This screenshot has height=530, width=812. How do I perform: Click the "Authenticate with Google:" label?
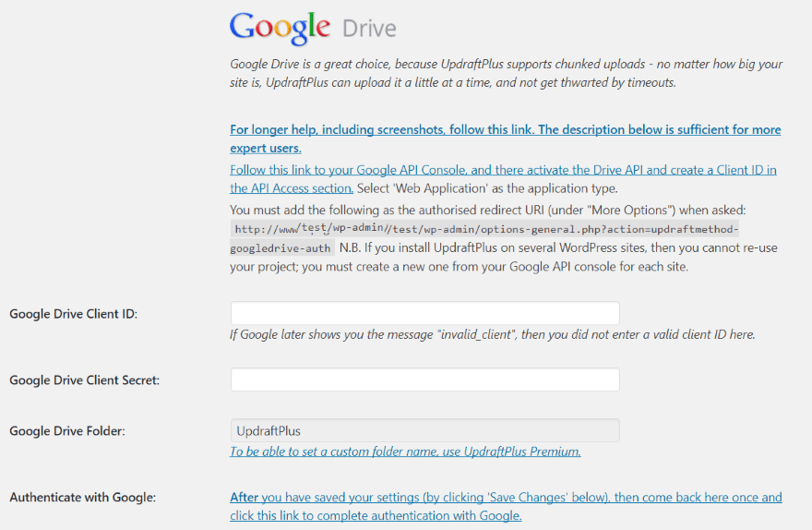82,498
